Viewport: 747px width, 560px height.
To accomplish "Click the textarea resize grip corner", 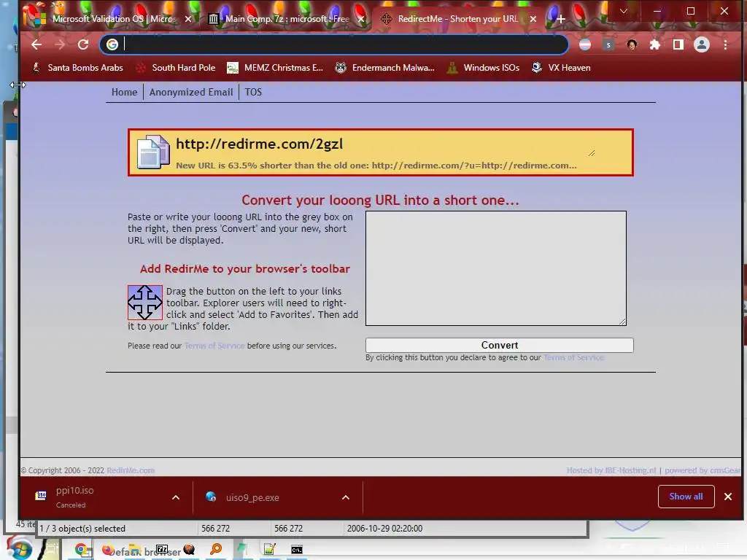I will [622, 322].
